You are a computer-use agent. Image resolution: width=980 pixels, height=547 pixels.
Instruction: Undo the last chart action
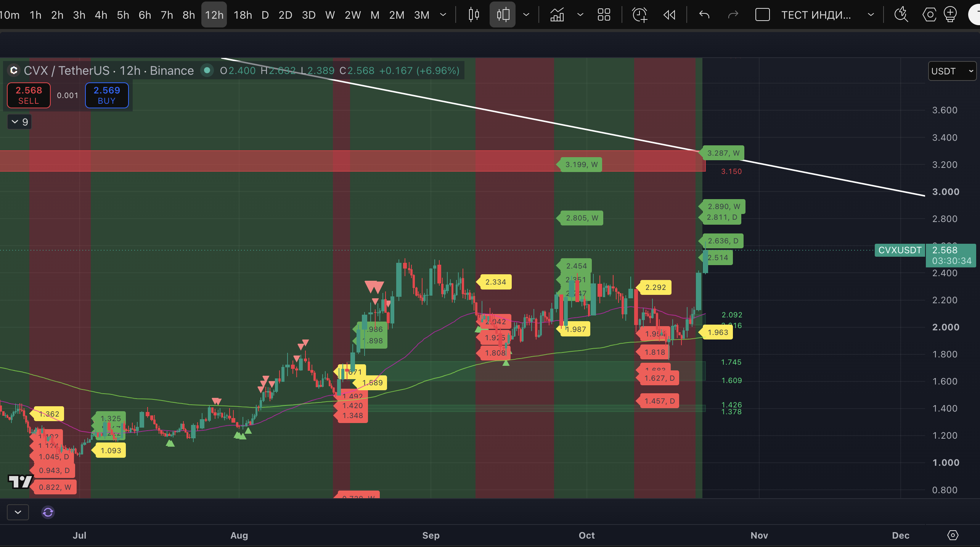[704, 15]
